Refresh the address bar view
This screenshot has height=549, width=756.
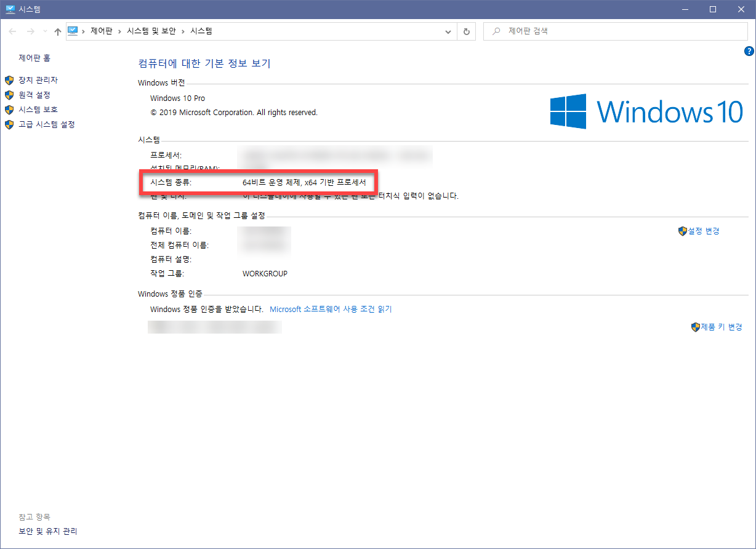coord(466,31)
